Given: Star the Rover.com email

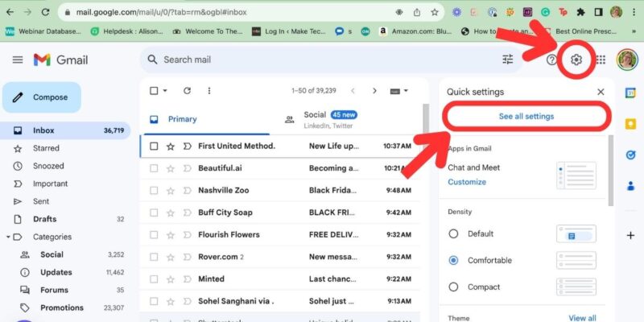Looking at the screenshot, I should [171, 257].
